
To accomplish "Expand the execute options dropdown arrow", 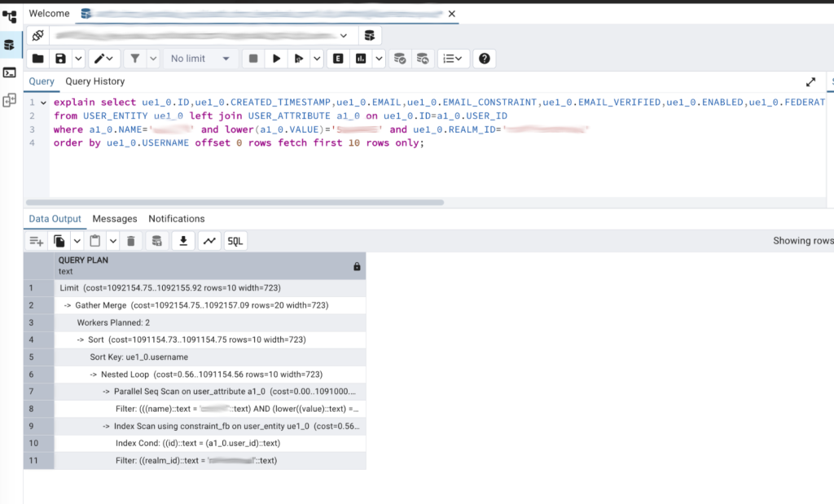I will point(317,59).
